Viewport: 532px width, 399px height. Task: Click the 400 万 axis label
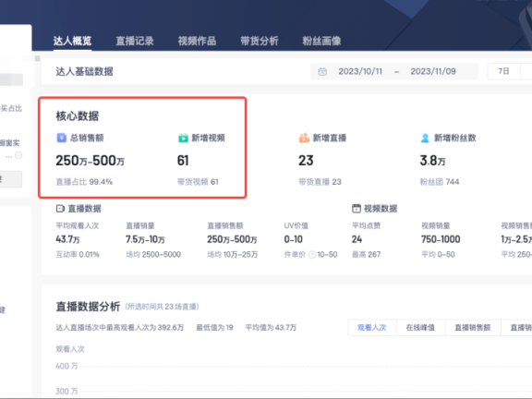[x=66, y=366]
